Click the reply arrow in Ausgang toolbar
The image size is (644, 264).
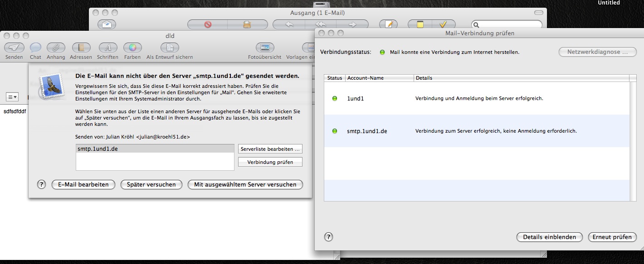point(289,24)
